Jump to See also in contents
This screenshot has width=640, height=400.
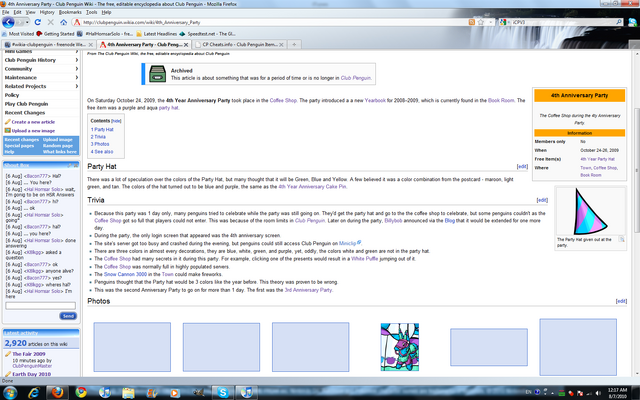[x=102, y=151]
